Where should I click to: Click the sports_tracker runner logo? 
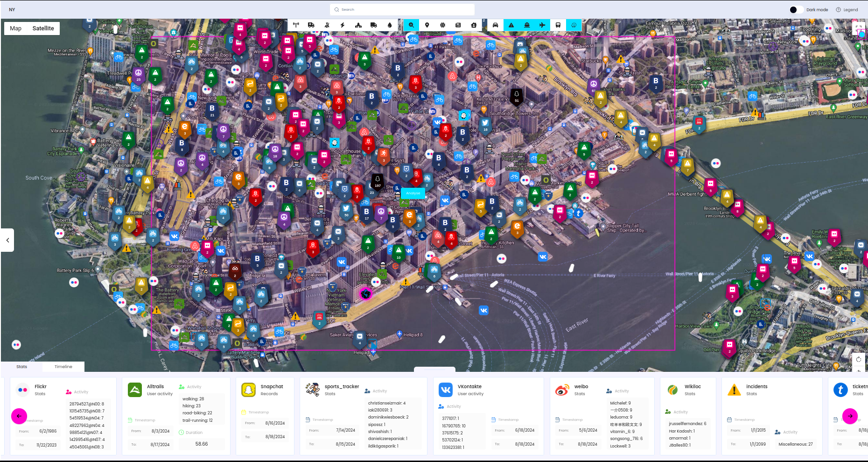point(313,390)
